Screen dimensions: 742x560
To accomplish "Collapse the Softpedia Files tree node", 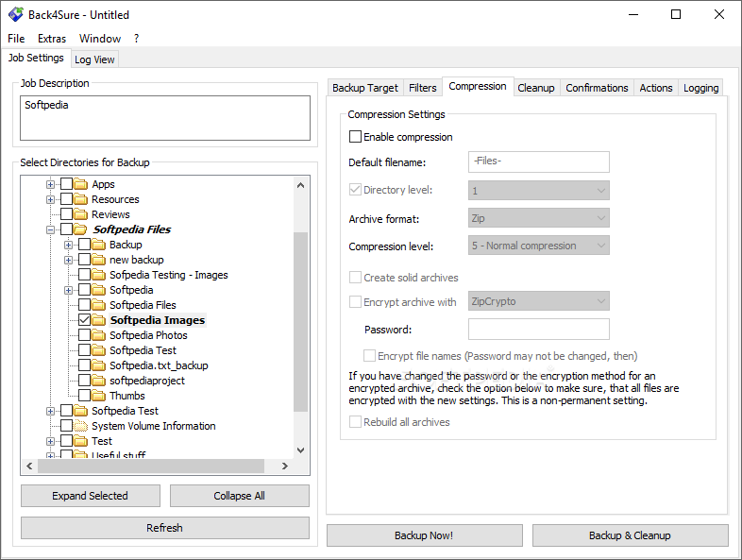I will [50, 229].
